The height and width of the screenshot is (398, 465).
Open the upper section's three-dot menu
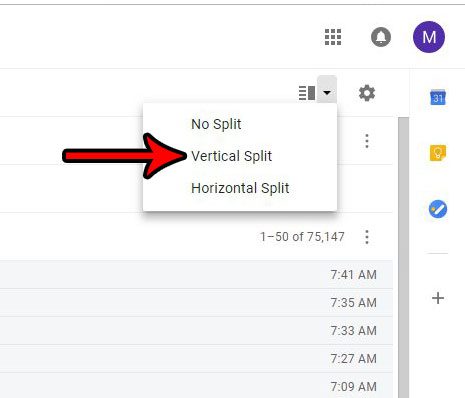tap(367, 141)
